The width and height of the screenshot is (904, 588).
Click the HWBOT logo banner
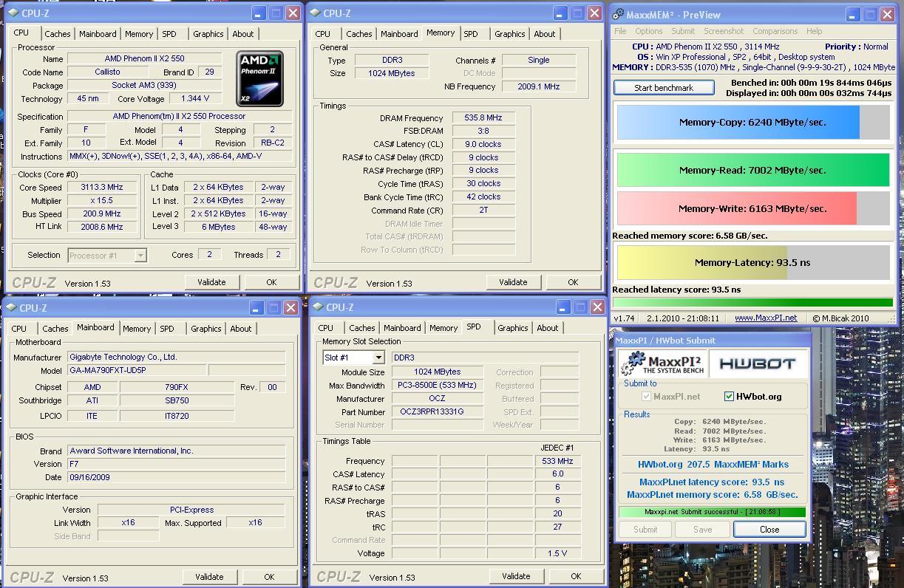[758, 363]
